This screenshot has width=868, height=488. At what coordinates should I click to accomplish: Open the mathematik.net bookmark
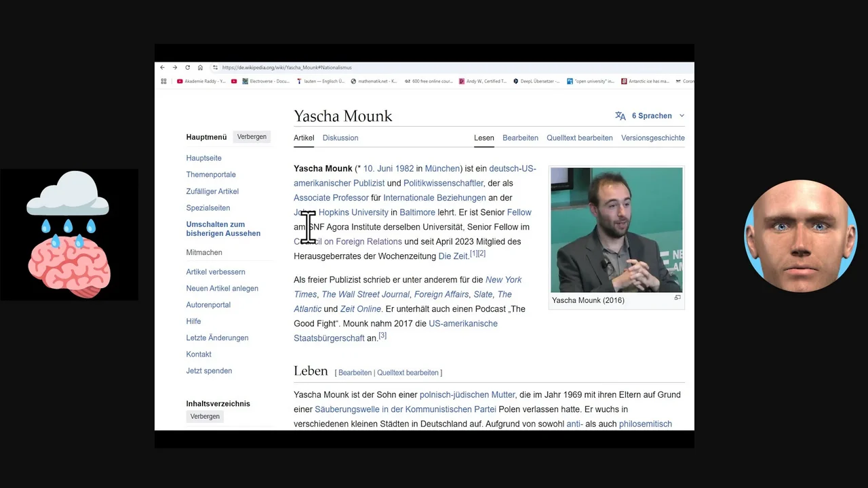pyautogui.click(x=374, y=81)
